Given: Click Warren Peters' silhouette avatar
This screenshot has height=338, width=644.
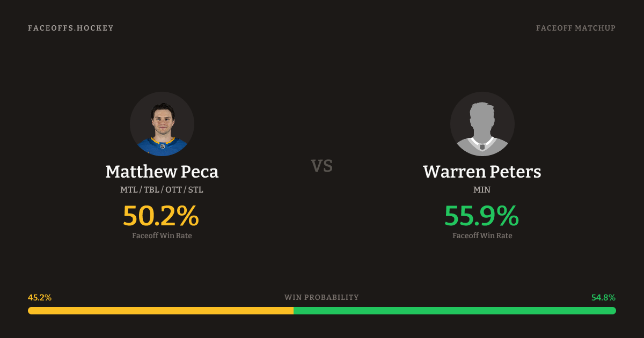Looking at the screenshot, I should tap(482, 124).
